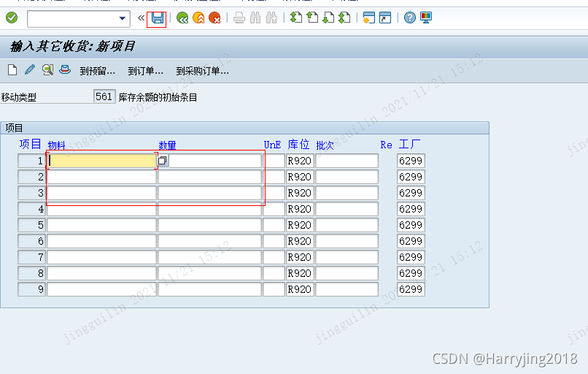
Task: Collapse command field with the « chevron
Action: 141,18
